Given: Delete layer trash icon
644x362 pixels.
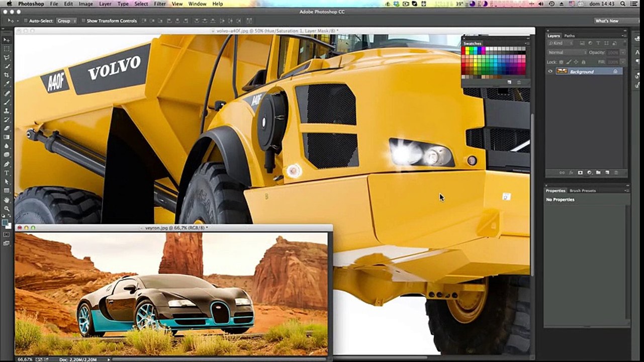Looking at the screenshot, I should point(616,172).
